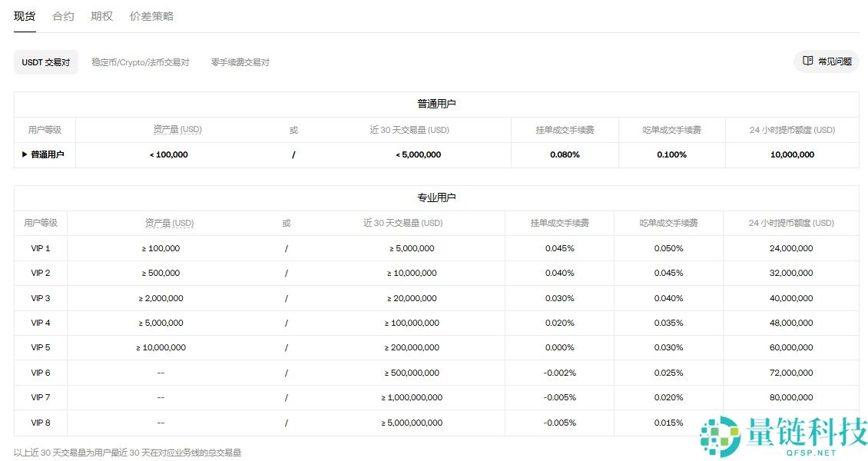Click the ▶ triangle beside 普通用户
The width and height of the screenshot is (868, 461).
tap(24, 154)
